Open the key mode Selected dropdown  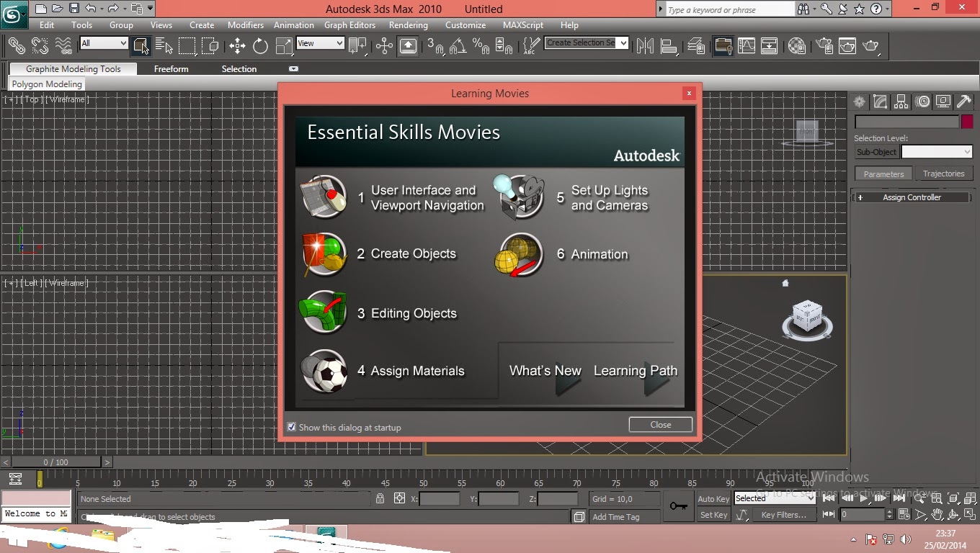tap(775, 498)
